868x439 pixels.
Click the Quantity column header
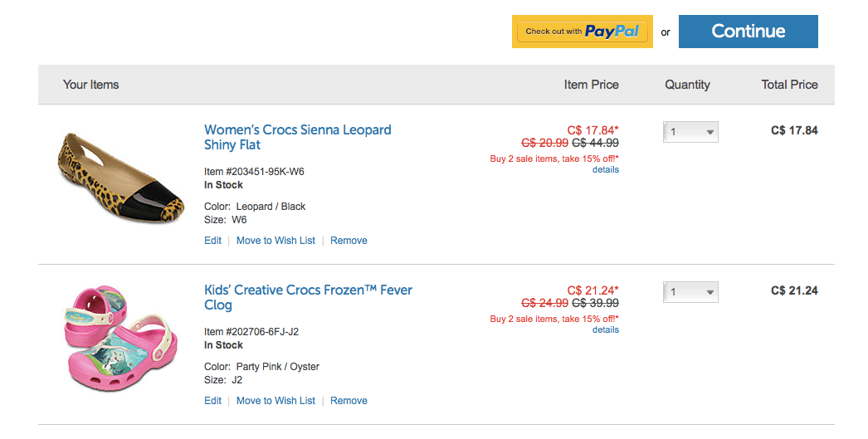[687, 85]
